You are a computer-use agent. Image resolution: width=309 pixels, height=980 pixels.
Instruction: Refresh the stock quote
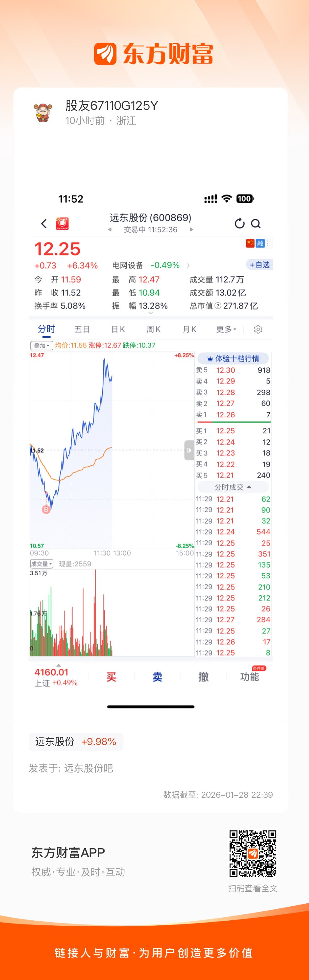point(239,224)
